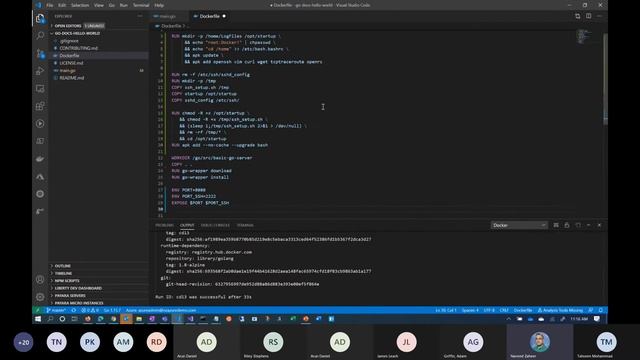Open LICENSE.md in the explorer
This screenshot has width=640, height=360.
click(x=98, y=63)
